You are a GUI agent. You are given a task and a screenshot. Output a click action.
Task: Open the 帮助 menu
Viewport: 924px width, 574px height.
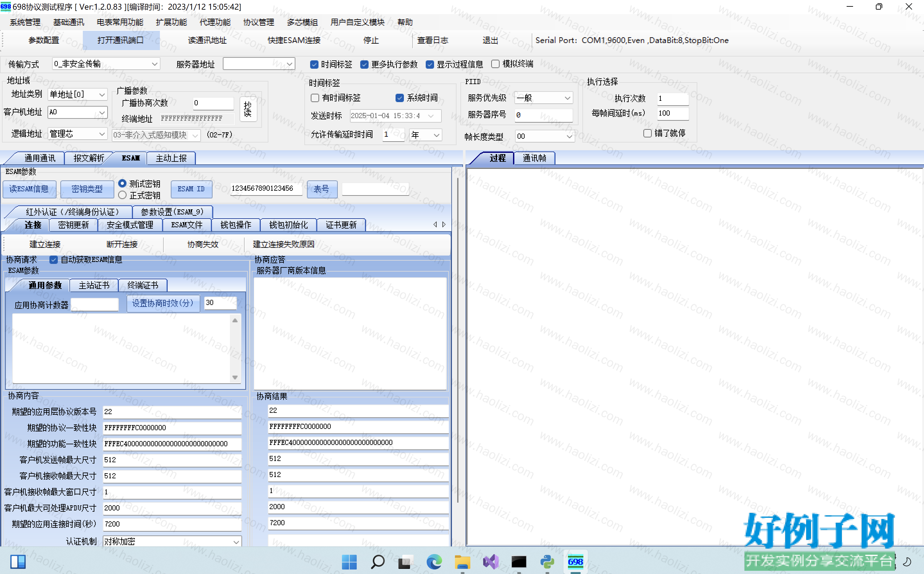tap(405, 22)
